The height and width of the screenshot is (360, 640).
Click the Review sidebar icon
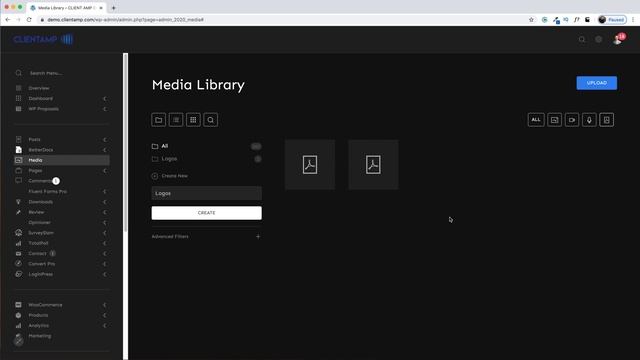pos(18,212)
